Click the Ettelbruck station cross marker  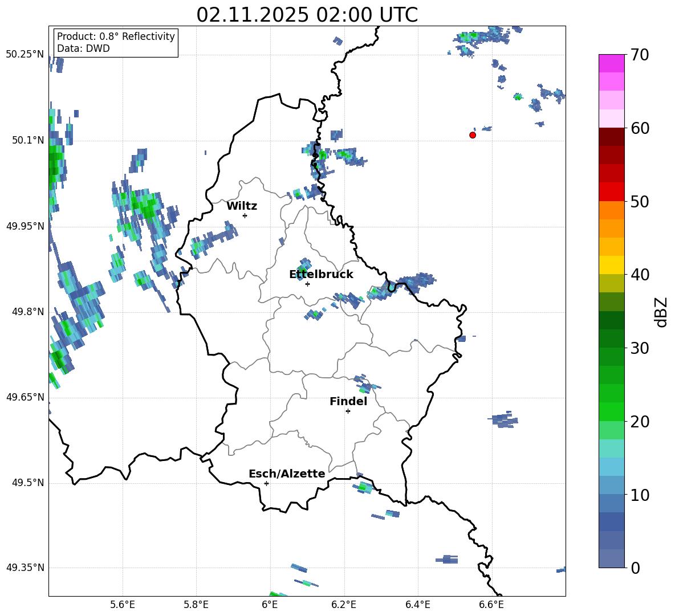[307, 284]
